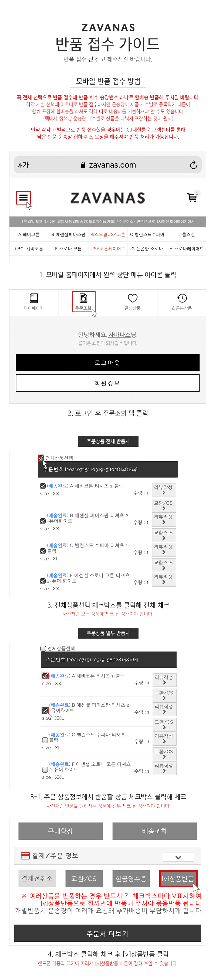Click the 주문서 더보기 bar
Screen dimensions: 216x980
[107, 934]
